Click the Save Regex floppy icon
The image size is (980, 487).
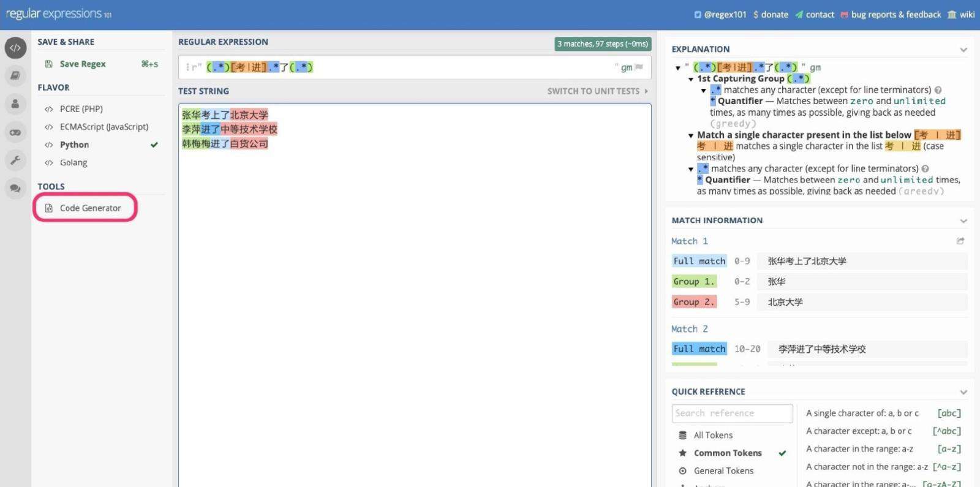tap(48, 64)
